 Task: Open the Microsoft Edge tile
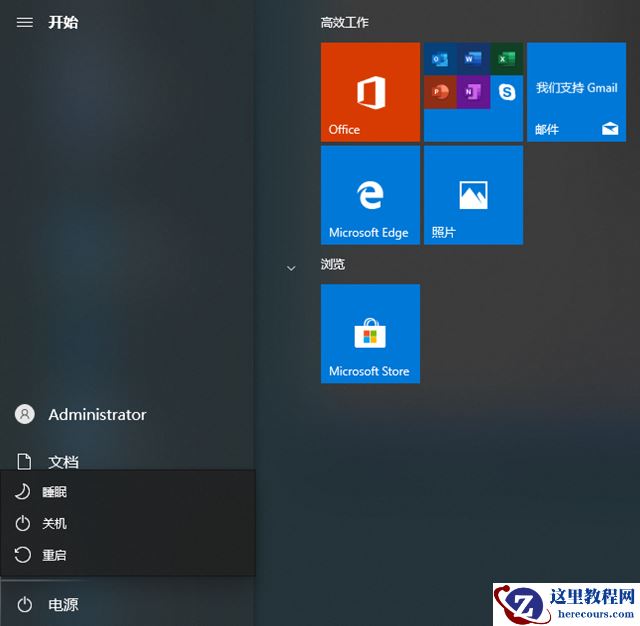point(370,195)
